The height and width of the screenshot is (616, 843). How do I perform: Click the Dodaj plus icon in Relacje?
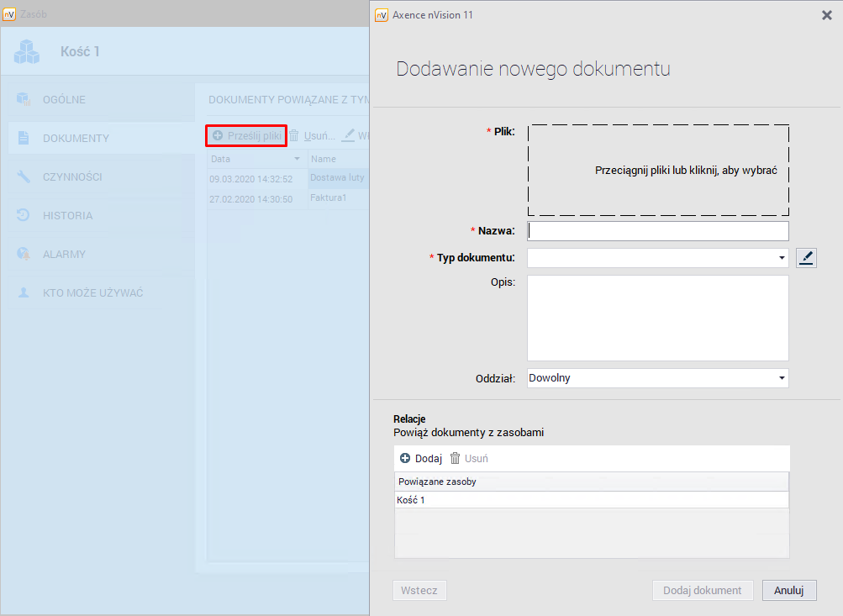(405, 458)
